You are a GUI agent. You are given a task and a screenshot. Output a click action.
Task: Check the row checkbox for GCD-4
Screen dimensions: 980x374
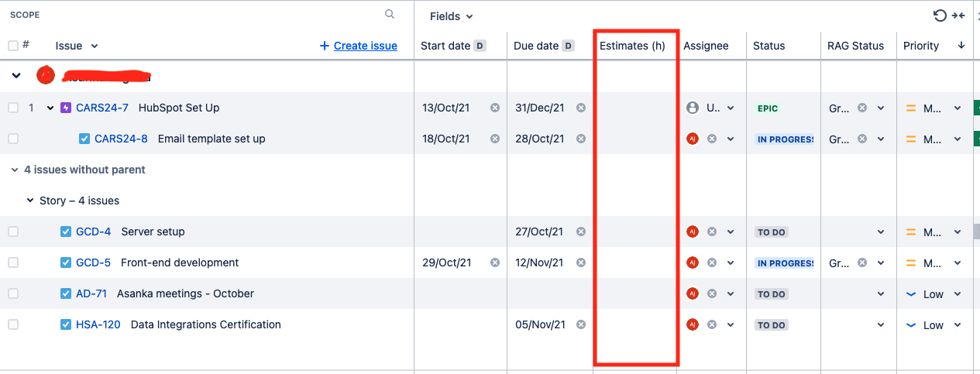click(x=13, y=232)
